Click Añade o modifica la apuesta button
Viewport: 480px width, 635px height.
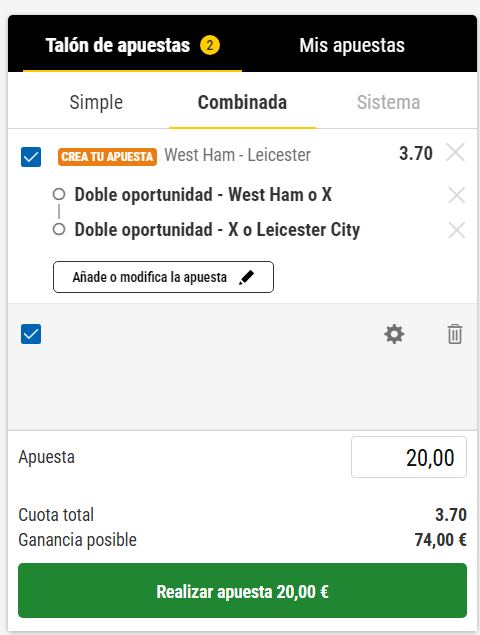(x=163, y=277)
